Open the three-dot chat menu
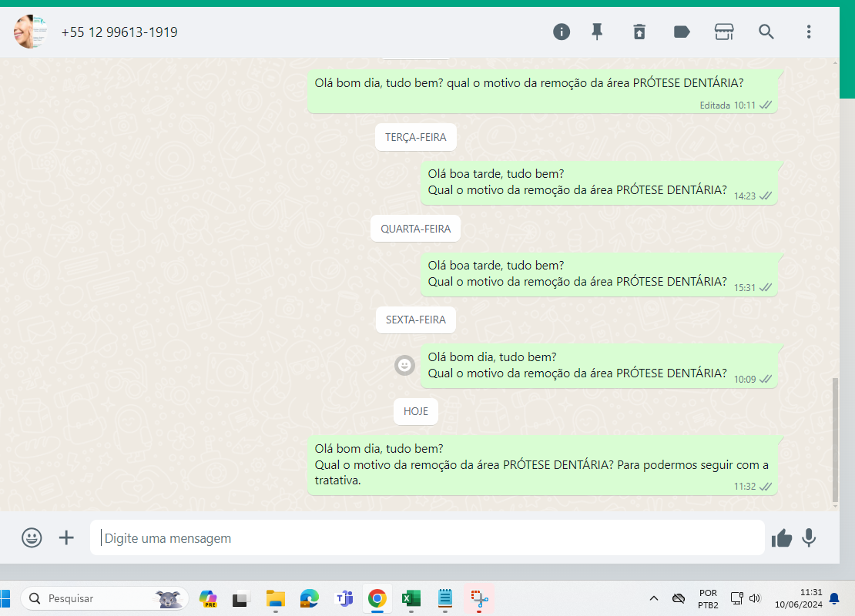The image size is (855, 616). click(x=809, y=32)
